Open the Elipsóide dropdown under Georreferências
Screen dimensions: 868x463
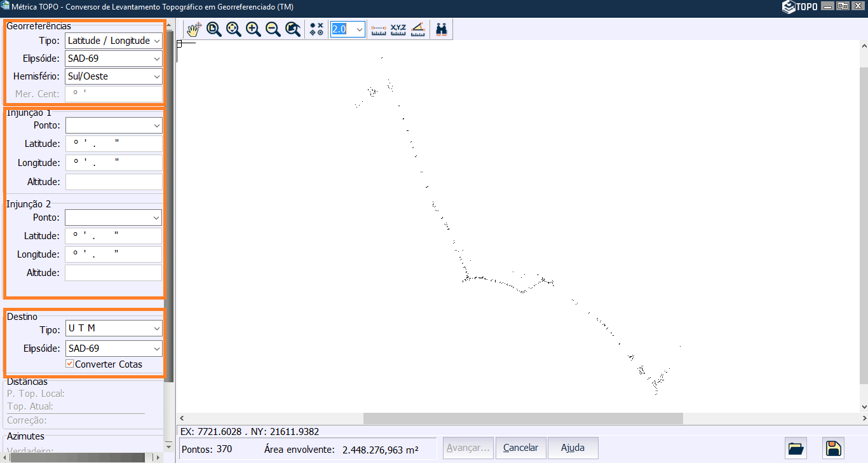pos(156,58)
